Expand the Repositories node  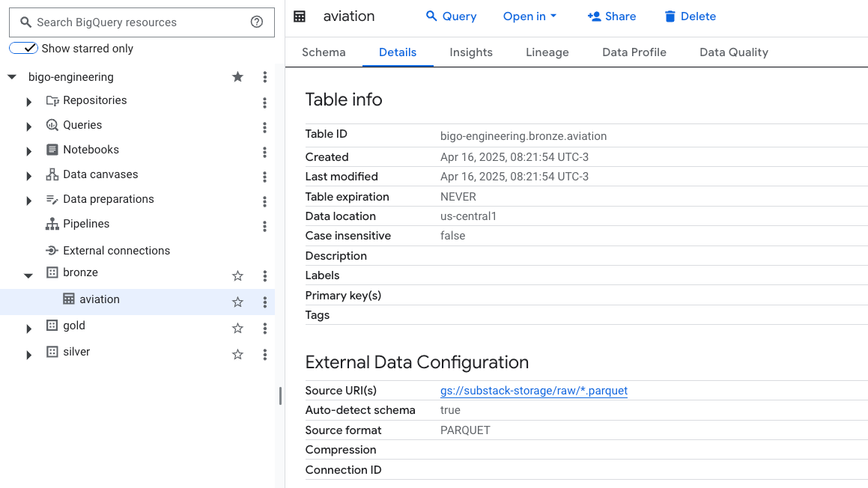28,103
